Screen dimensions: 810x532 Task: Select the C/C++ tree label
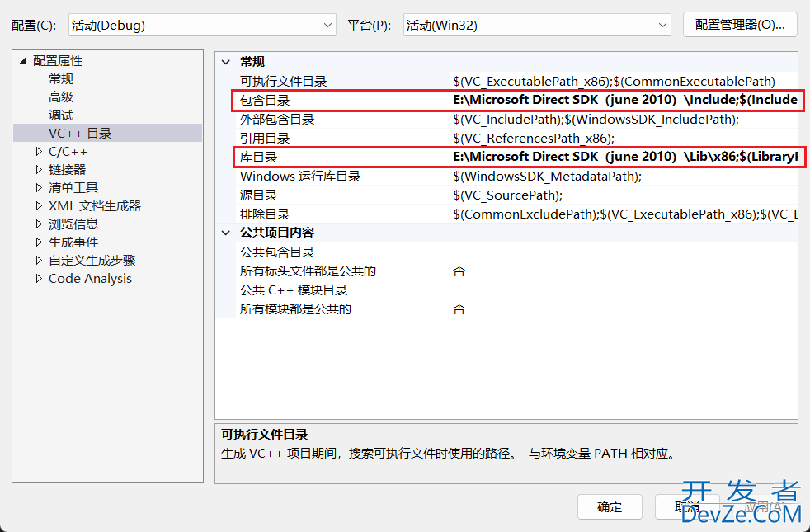[68, 152]
